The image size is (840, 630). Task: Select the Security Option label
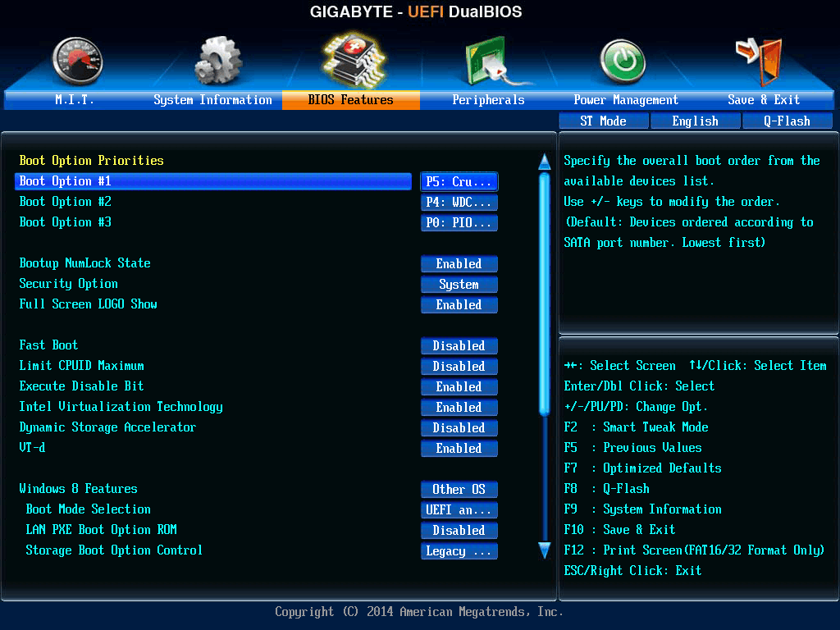click(69, 283)
